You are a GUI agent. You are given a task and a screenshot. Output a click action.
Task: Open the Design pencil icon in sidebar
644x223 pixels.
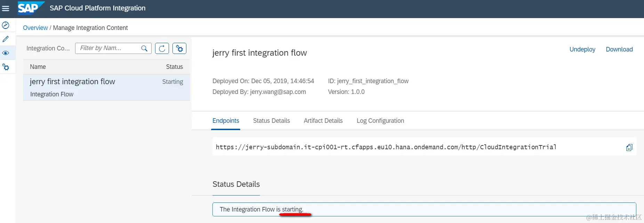pos(6,39)
